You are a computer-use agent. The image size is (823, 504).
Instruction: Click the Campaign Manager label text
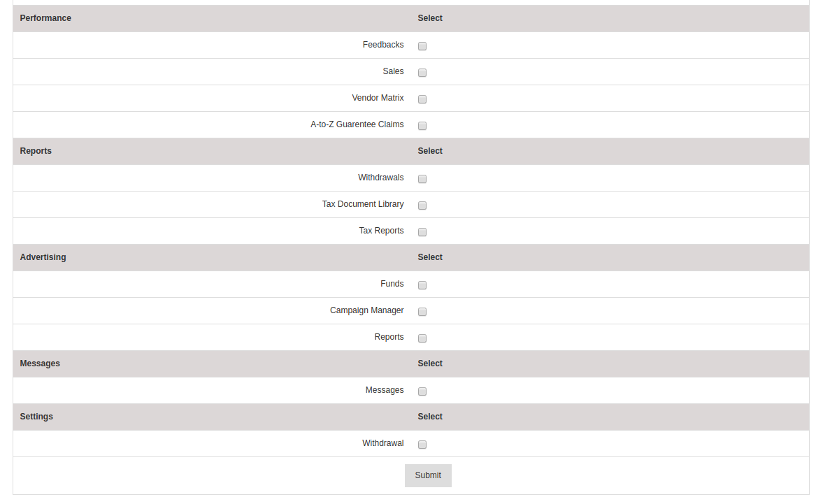[x=367, y=310]
